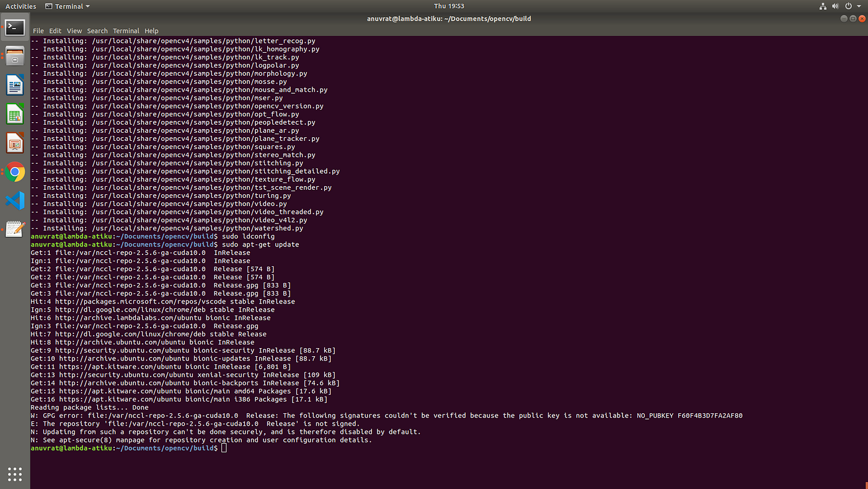Open the file manager icon in the dock
Viewport: 868px width, 489px height.
point(14,55)
